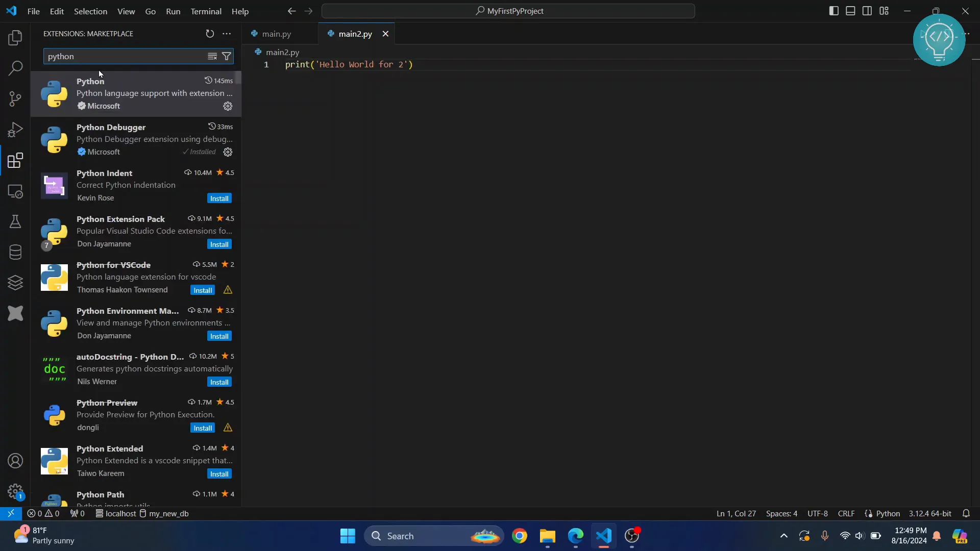Open the Remote Explorer view
The height and width of the screenshot is (551, 980).
(15, 191)
